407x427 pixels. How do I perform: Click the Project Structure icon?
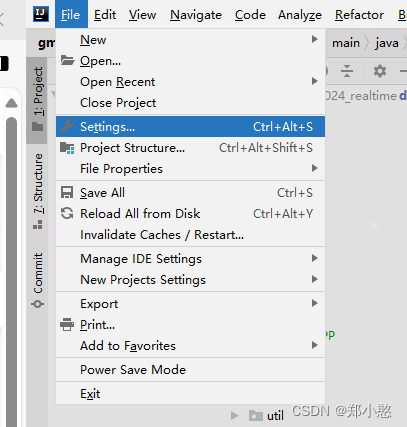[67, 148]
